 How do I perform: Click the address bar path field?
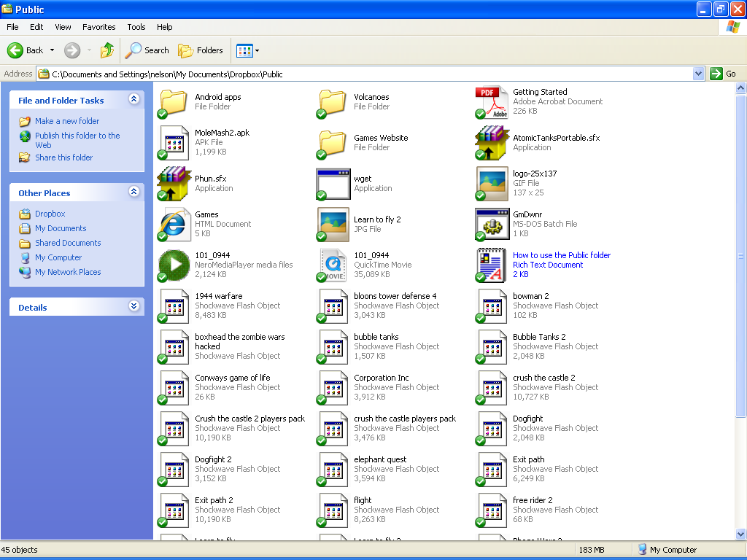[365, 74]
